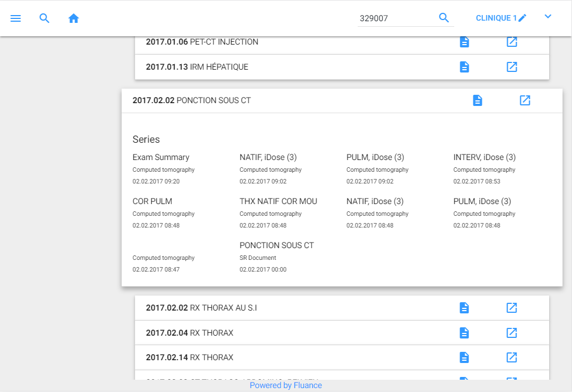Open the PONCTION SOUS CT SR Document series
Screen dimensions: 572x392
[x=276, y=245]
